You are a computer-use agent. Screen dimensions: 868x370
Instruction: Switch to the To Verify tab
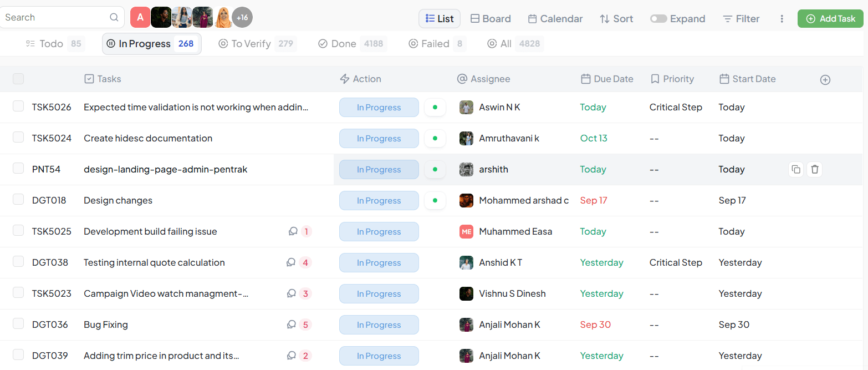(x=251, y=44)
